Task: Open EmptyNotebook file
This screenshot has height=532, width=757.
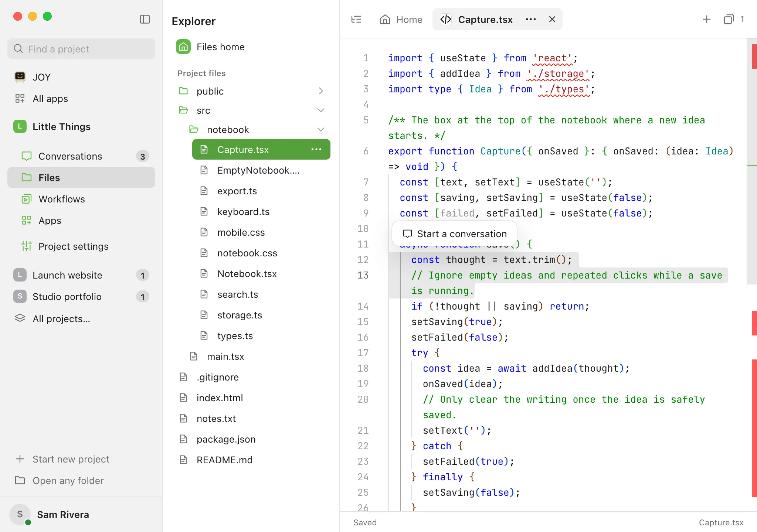Action: pyautogui.click(x=261, y=170)
